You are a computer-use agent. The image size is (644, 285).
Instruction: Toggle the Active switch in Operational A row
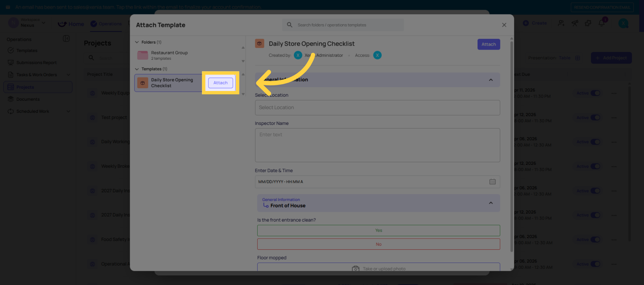(x=595, y=264)
